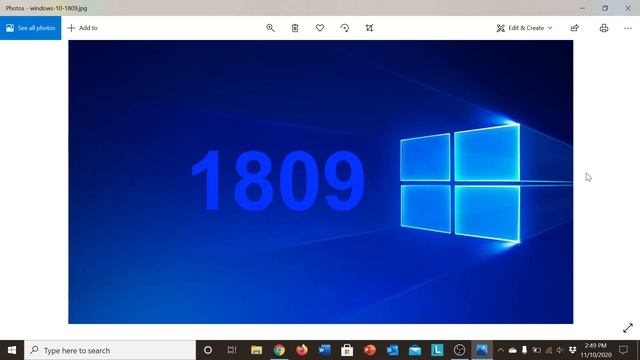Zoom the photo with magnifier icon
Viewport: 640px width, 360px height.
click(x=270, y=28)
